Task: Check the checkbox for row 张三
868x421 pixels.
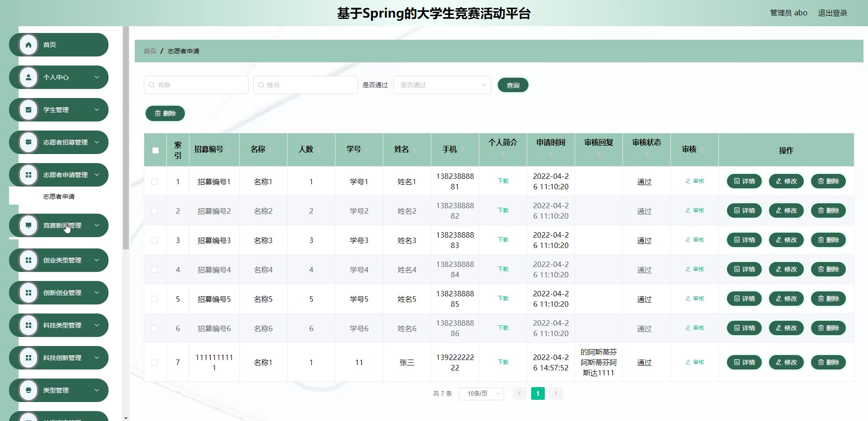Action: pos(155,362)
